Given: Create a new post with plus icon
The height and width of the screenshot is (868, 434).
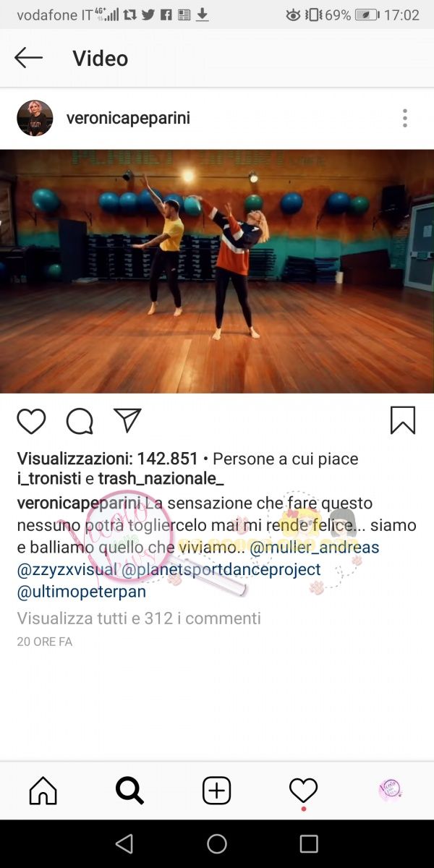Looking at the screenshot, I should point(216,791).
